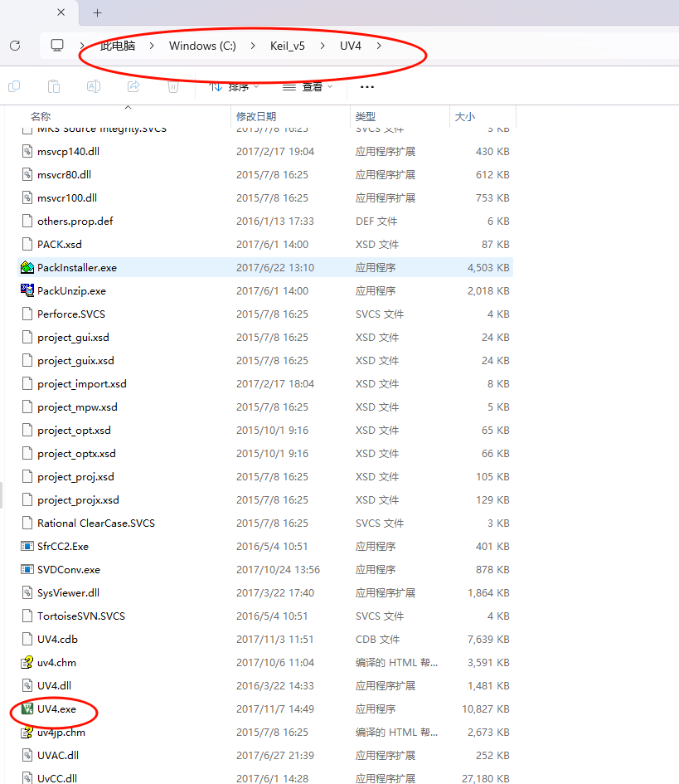
Task: Click 此电脑 in the breadcrumb path
Action: pos(118,46)
